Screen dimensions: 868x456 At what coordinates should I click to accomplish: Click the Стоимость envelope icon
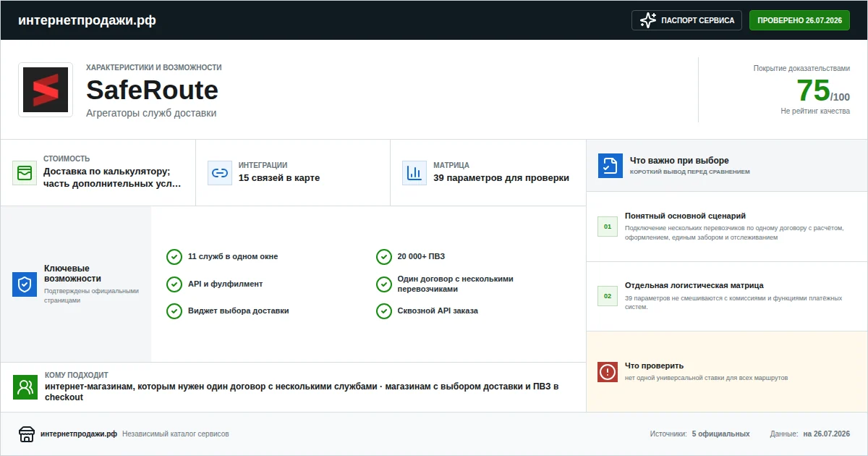(25, 173)
